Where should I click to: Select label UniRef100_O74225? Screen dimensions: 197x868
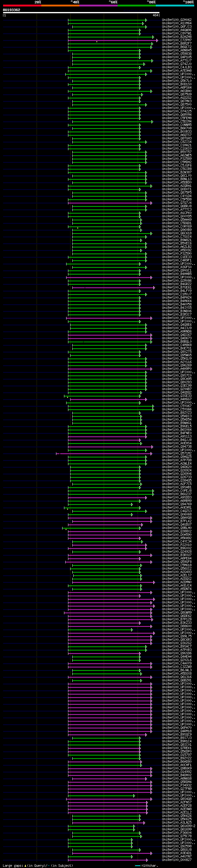tap(176, 111)
